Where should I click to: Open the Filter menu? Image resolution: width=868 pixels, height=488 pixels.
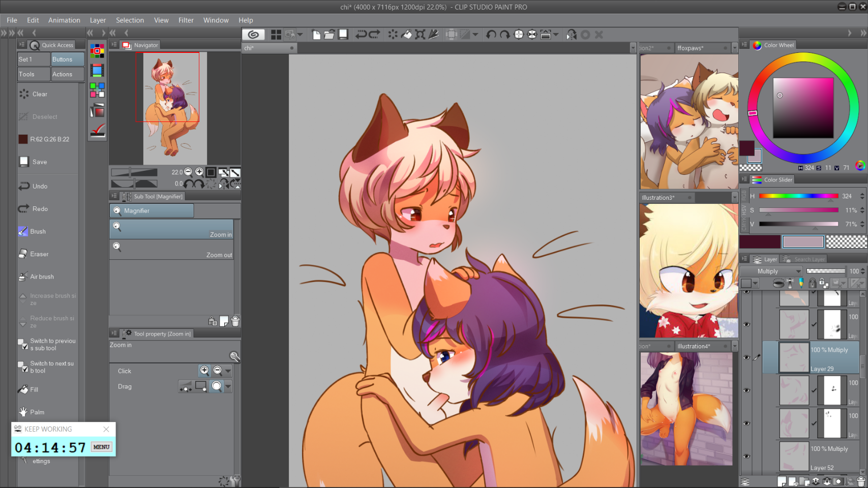186,20
